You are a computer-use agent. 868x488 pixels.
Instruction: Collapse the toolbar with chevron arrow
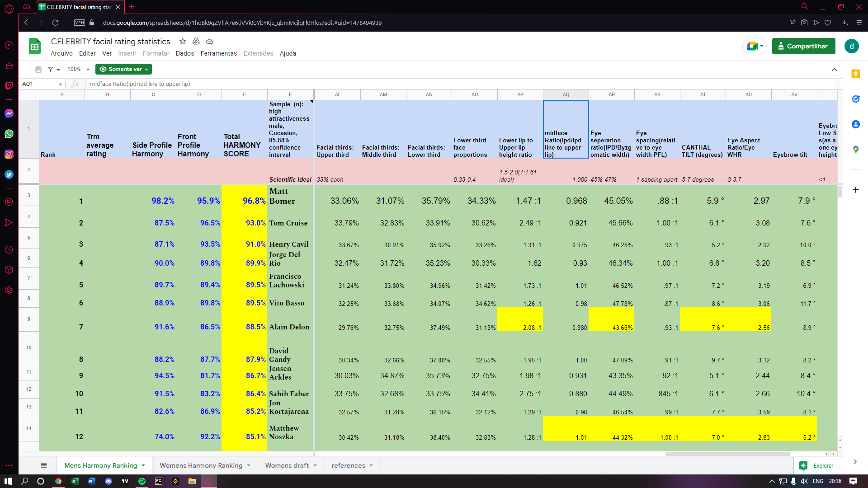click(x=834, y=69)
